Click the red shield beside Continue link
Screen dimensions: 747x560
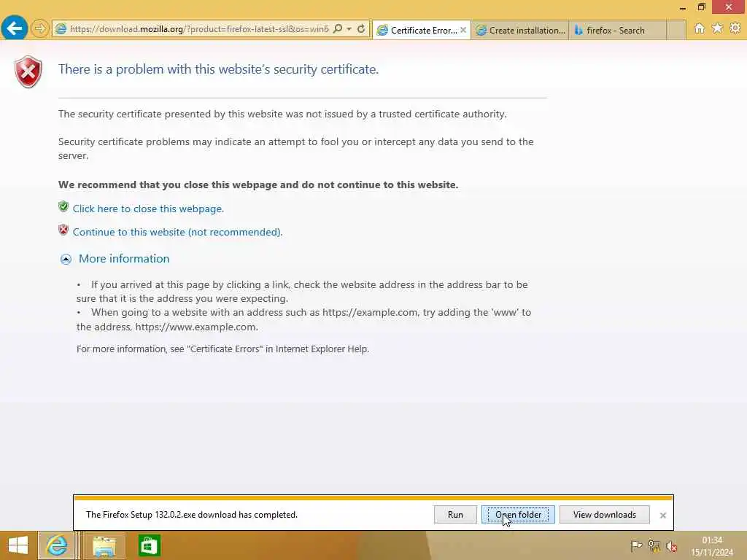(x=63, y=230)
